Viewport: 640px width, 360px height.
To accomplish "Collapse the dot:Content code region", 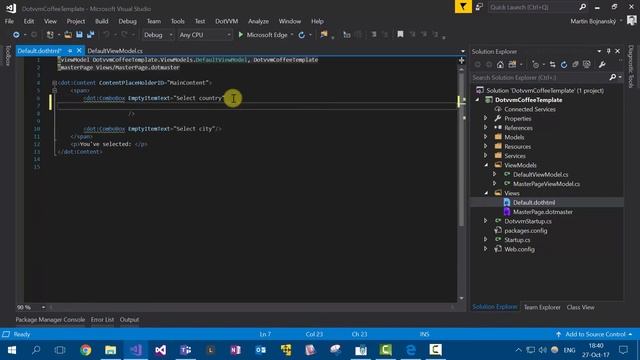I will click(x=54, y=83).
